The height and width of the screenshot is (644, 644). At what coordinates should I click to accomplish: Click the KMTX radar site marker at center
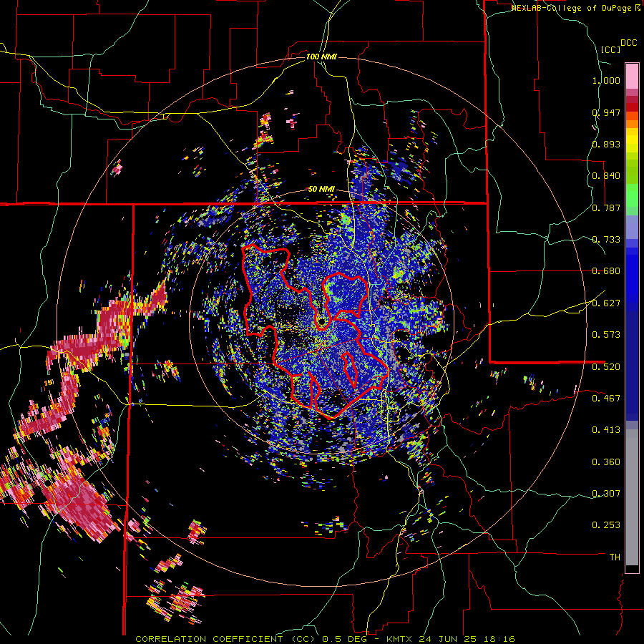[x=321, y=321]
